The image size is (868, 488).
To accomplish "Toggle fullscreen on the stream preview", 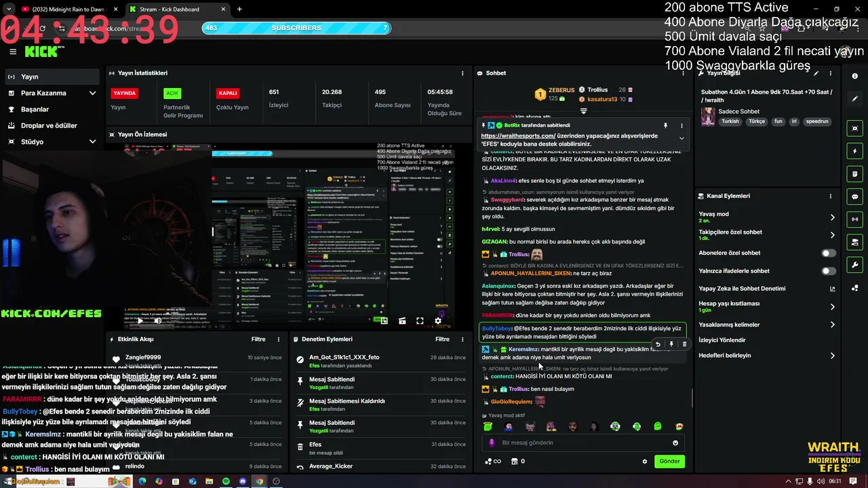I will (420, 321).
